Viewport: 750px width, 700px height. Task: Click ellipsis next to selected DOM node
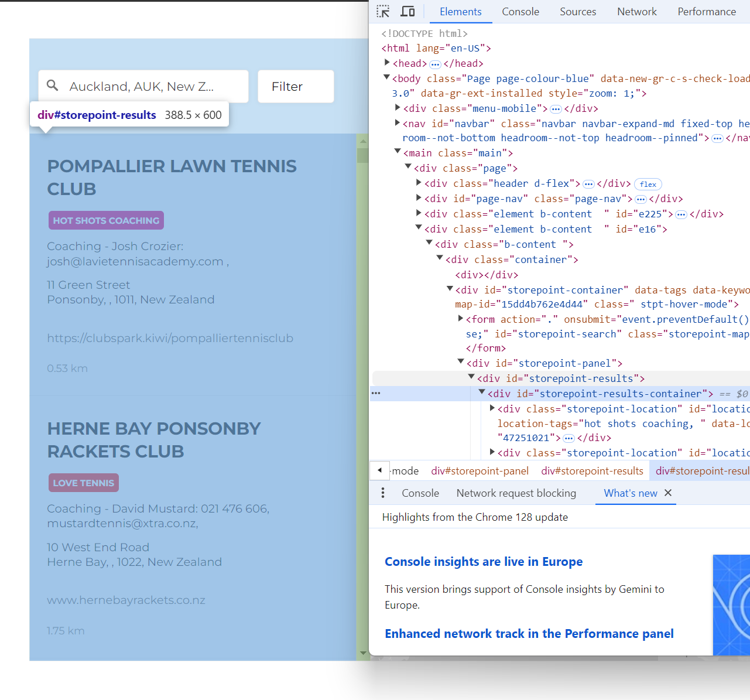376,393
